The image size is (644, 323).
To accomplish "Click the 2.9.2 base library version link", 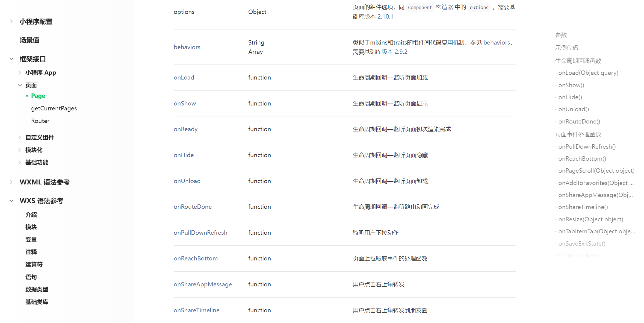I will pyautogui.click(x=401, y=52).
